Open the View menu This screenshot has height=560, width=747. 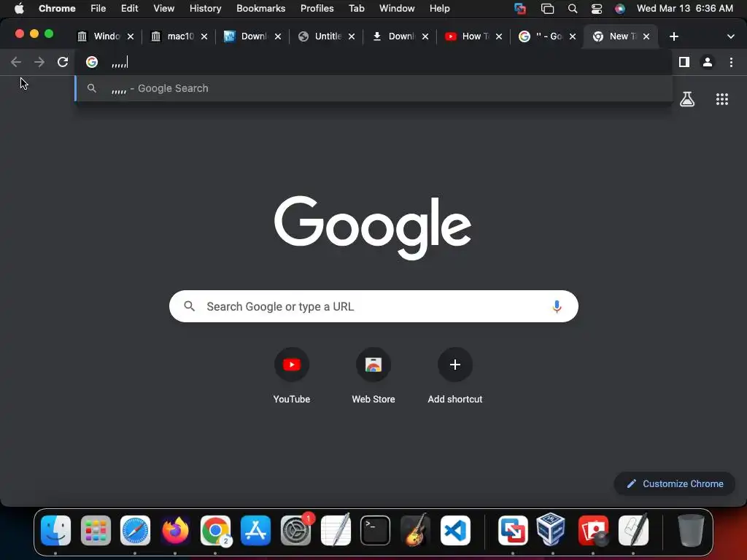(163, 9)
